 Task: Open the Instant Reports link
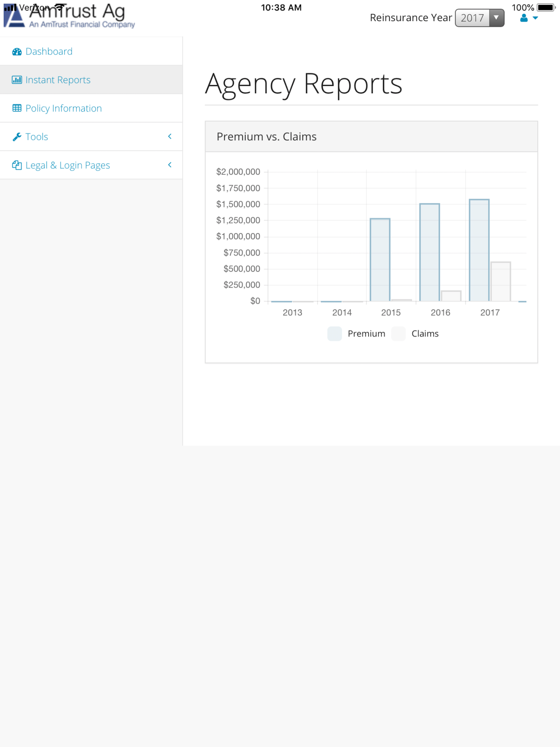click(x=58, y=80)
